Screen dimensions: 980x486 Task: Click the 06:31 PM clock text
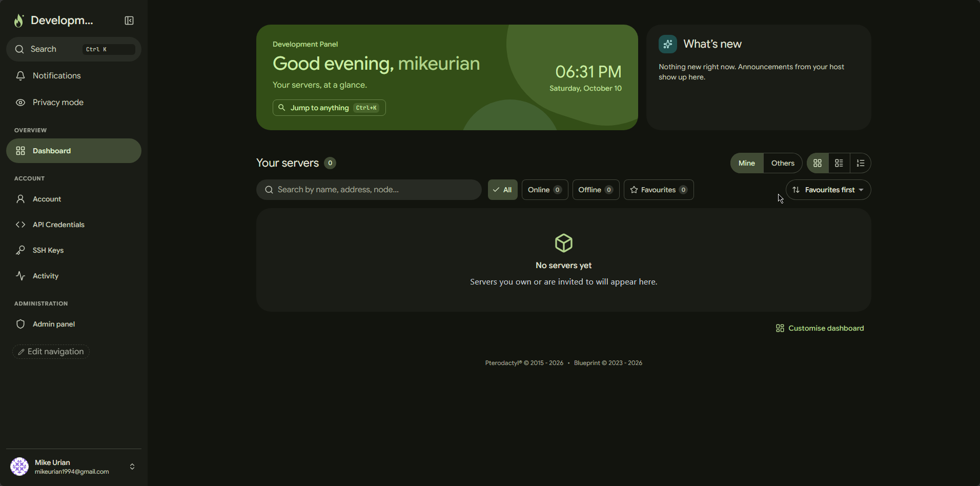click(588, 72)
